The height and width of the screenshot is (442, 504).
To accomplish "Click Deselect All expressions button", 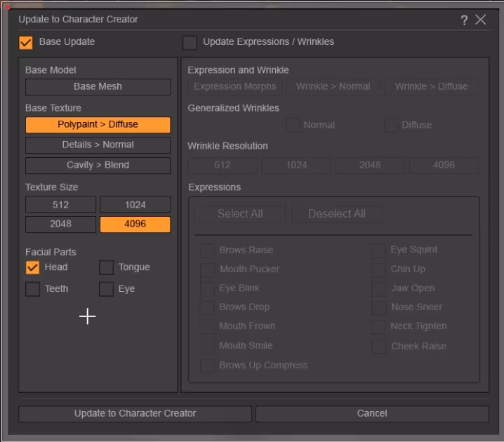I will click(336, 214).
